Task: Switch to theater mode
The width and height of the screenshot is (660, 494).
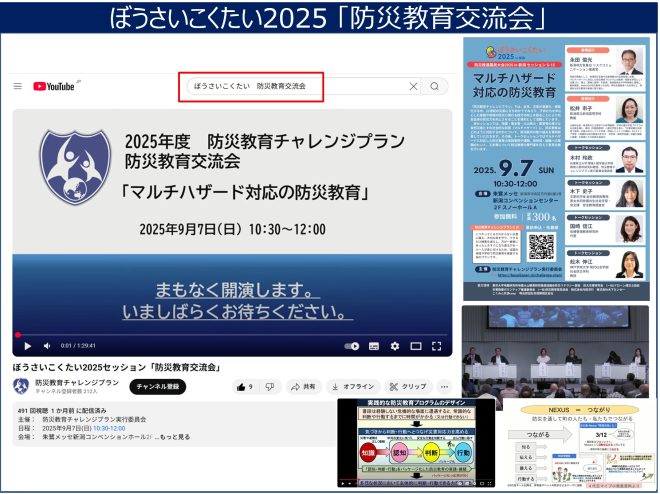Action: (x=415, y=346)
